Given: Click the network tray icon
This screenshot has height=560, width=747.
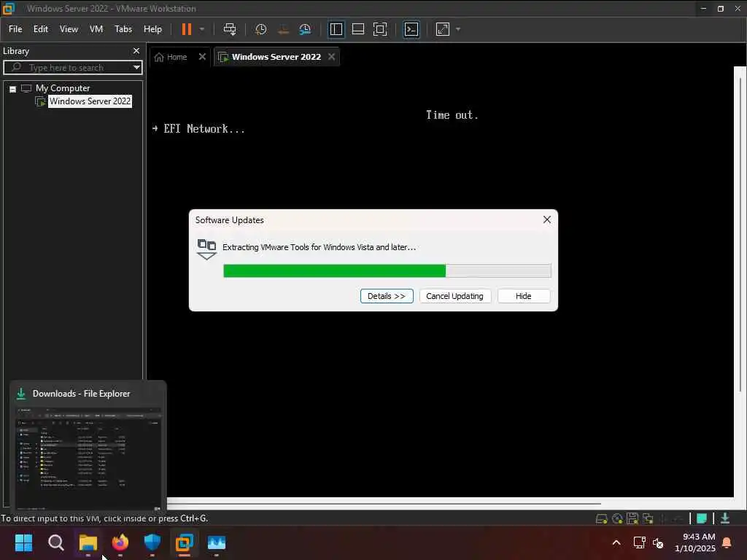Looking at the screenshot, I should (x=639, y=542).
